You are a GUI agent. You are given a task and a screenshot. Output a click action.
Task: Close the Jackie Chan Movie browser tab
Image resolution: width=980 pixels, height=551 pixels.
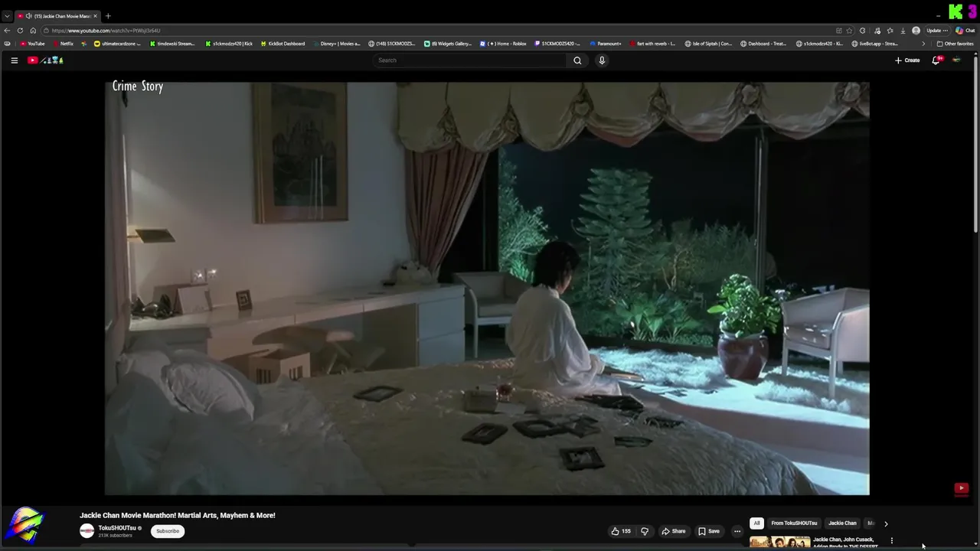click(95, 16)
